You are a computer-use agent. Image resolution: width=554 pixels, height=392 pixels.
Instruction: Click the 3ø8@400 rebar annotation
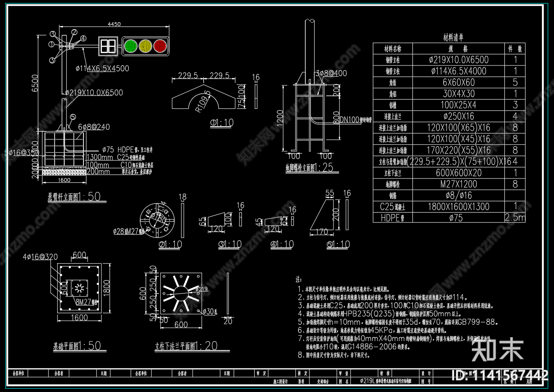click(332, 73)
